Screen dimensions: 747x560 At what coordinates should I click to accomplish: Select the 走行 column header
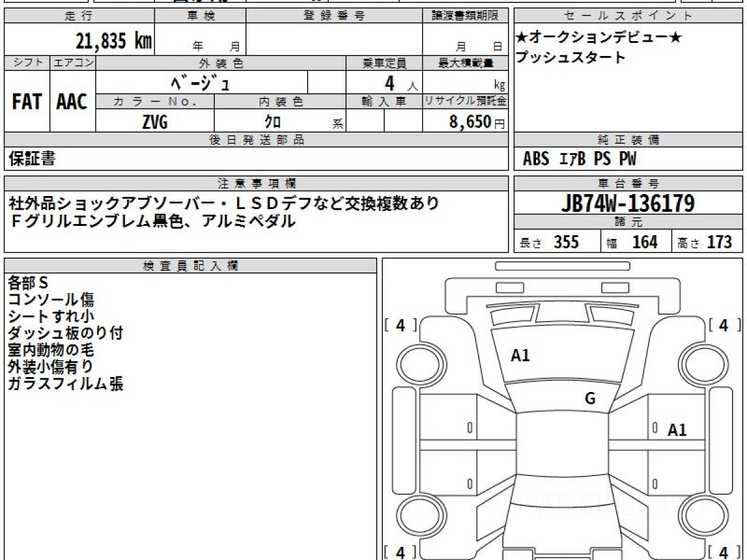(x=78, y=16)
